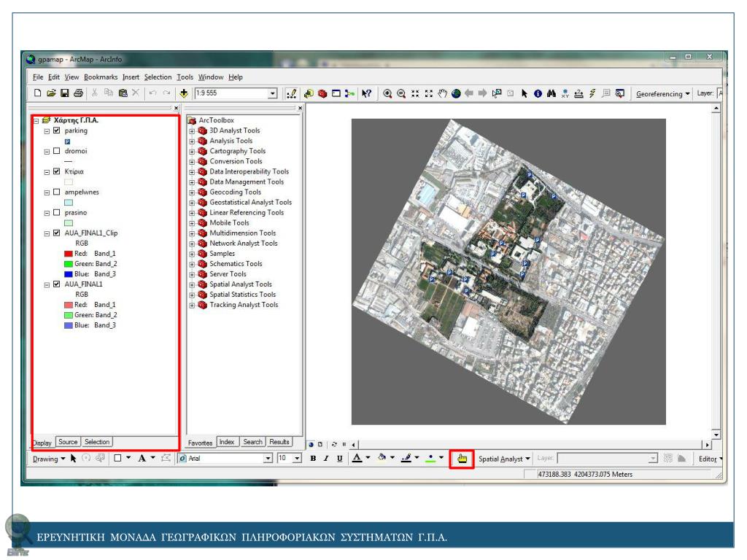Image resolution: width=747 pixels, height=560 pixels.
Task: Switch to the Search tab in ArcToolbox
Action: pos(252,442)
